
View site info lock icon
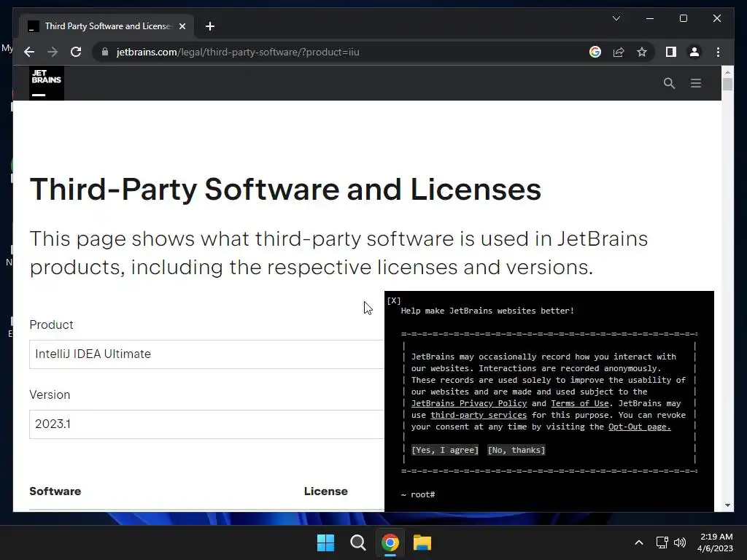[105, 52]
